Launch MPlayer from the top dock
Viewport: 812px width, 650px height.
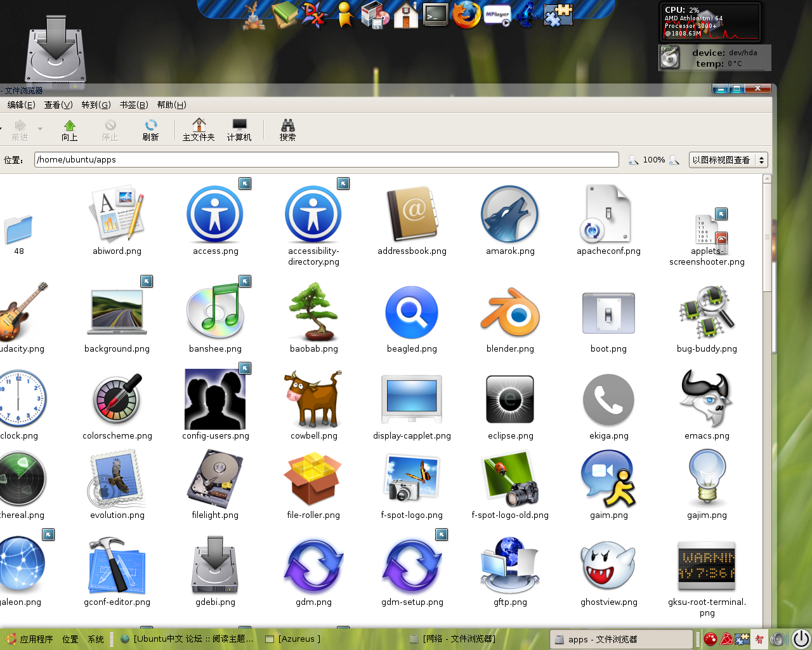[497, 15]
